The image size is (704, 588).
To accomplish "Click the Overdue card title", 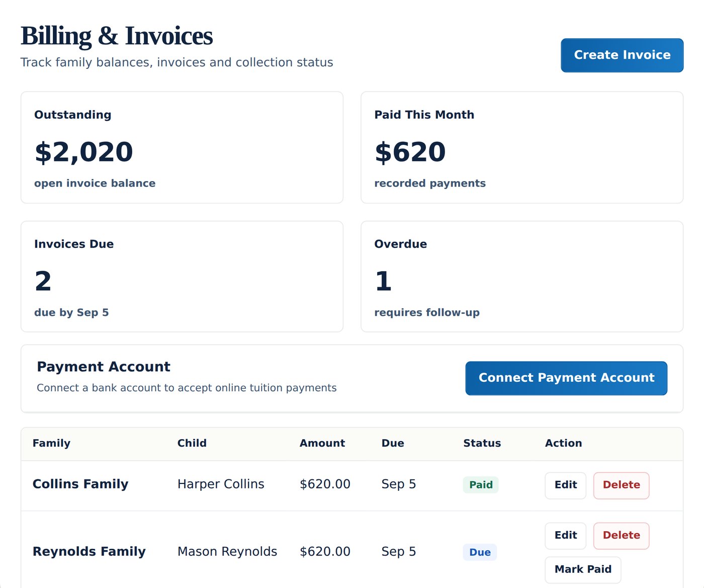I will (x=401, y=244).
